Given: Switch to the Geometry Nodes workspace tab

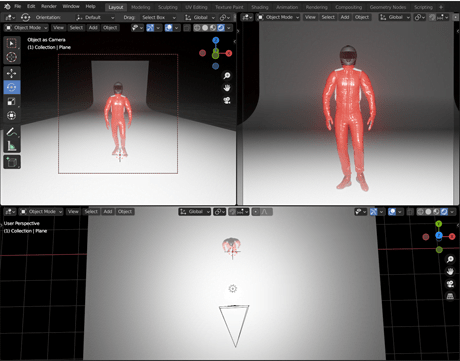Looking at the screenshot, I should pos(388,7).
